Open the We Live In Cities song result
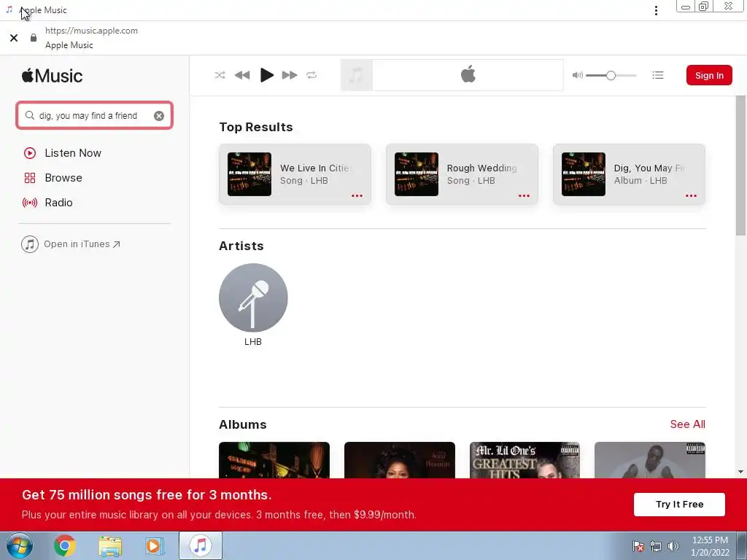This screenshot has height=560, width=747. [295, 174]
